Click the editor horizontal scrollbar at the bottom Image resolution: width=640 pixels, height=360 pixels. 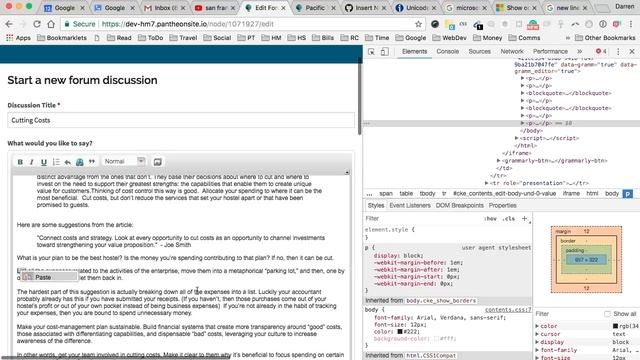pos(116,358)
